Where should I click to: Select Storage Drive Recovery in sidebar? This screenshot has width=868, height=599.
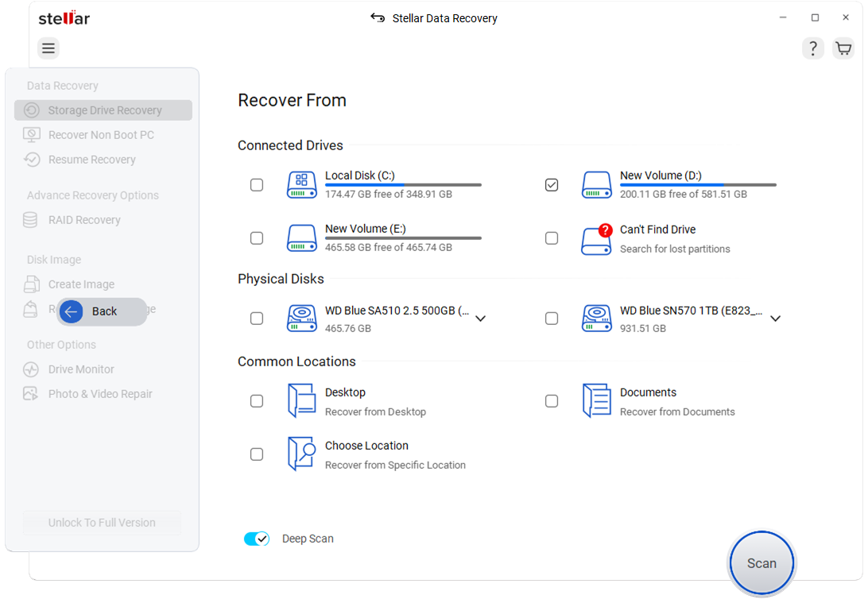(x=103, y=110)
